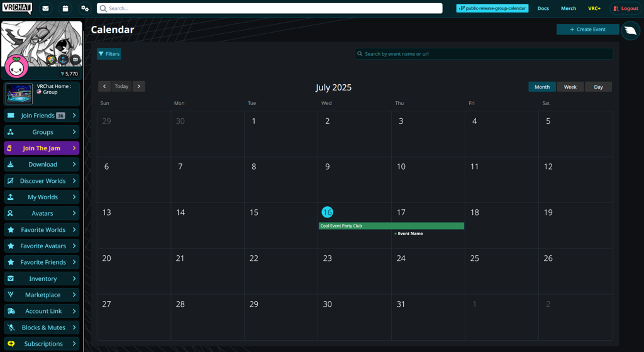Image resolution: width=644 pixels, height=352 pixels.
Task: Click the VRChat Home world thumbnail
Action: [x=19, y=94]
